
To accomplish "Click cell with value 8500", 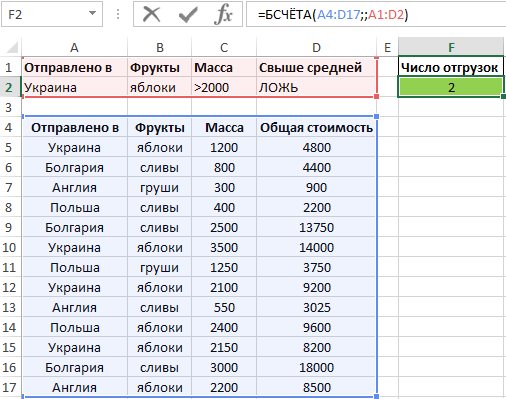I will click(x=316, y=387).
